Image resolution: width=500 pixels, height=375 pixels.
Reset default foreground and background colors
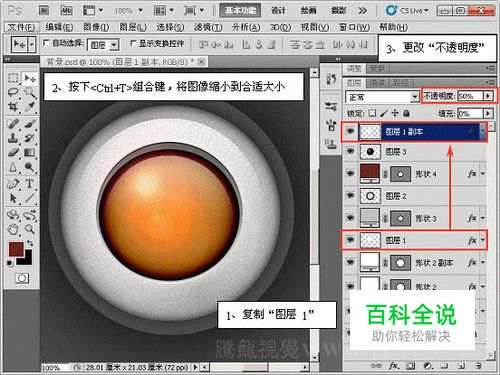pyautogui.click(x=9, y=263)
